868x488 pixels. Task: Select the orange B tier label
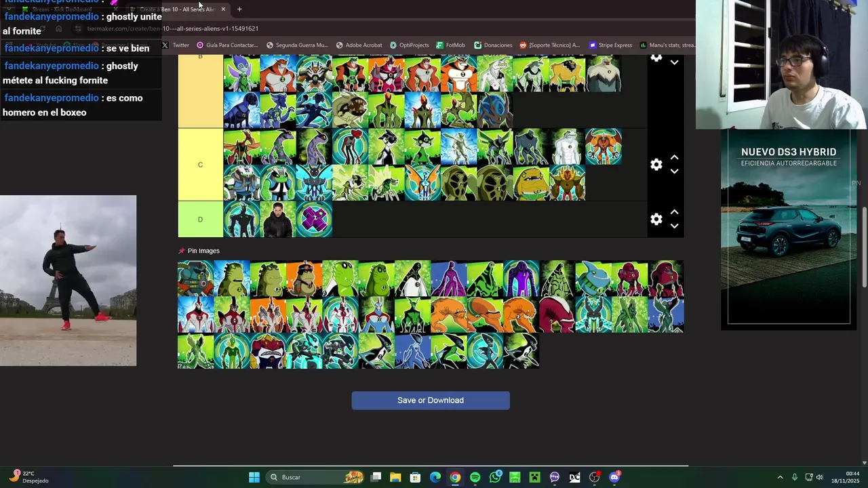pyautogui.click(x=200, y=91)
